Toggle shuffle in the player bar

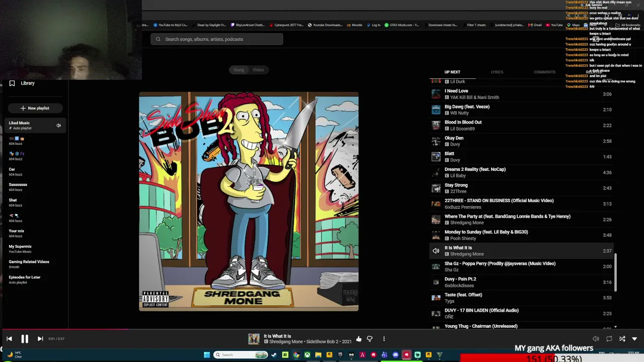[622, 339]
